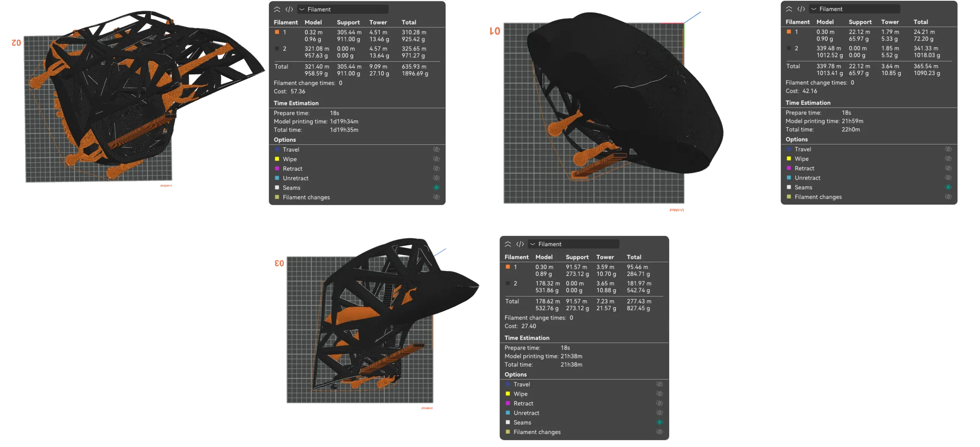Image resolution: width=980 pixels, height=447 pixels.
Task: Click Seams eye icon in cost 27.40 panel
Action: click(659, 422)
